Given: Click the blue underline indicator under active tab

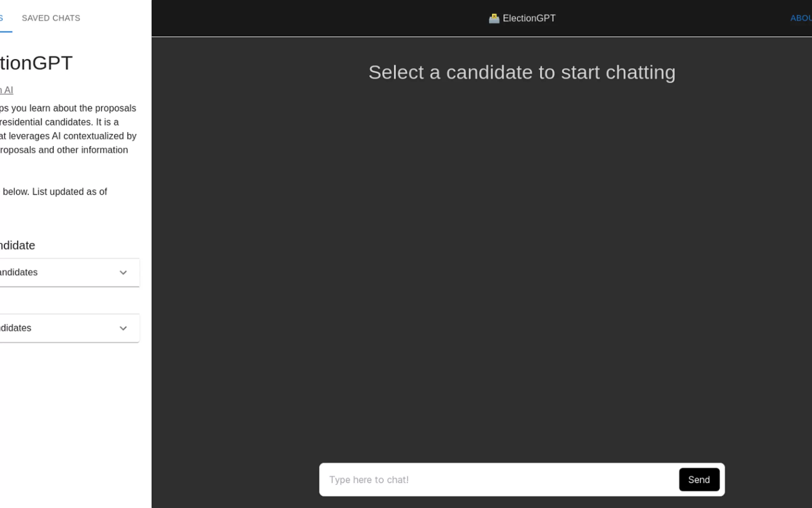Looking at the screenshot, I should pyautogui.click(x=5, y=32).
